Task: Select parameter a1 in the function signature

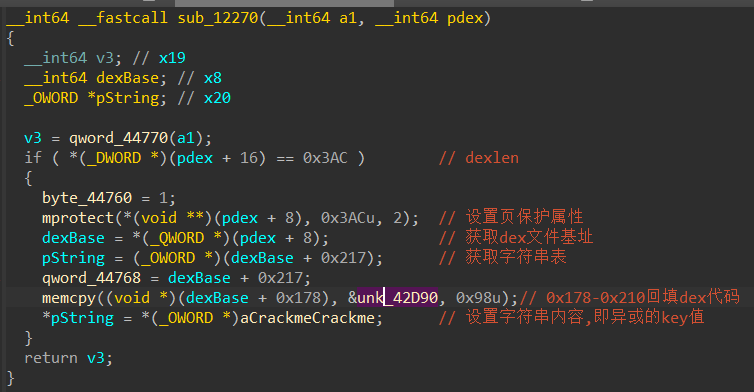Action: tap(348, 18)
